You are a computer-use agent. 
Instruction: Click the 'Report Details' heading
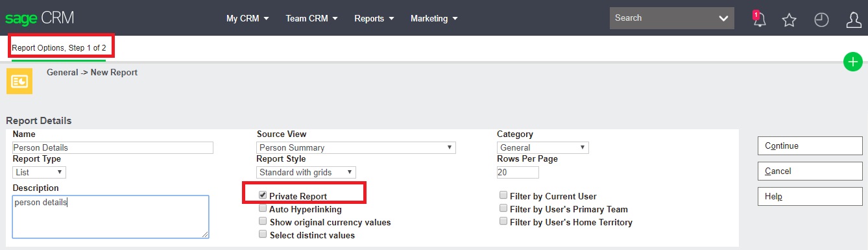coord(39,121)
